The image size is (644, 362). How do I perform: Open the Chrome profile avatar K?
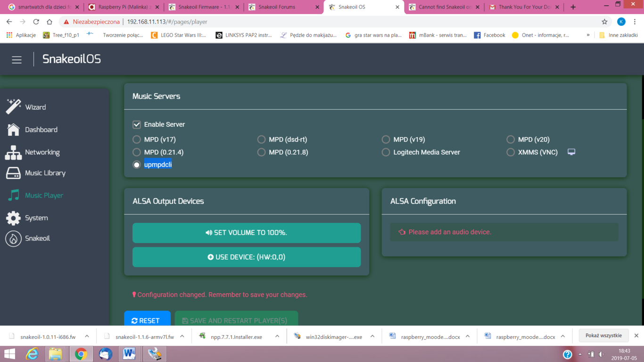(621, 22)
